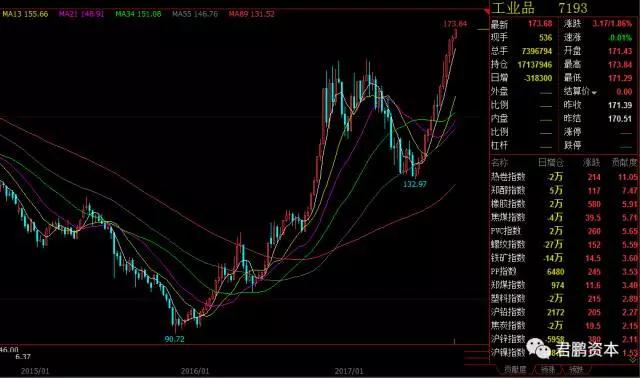Expand the list using the bottom-right down chevron
Screen dimensions: 640x378
pyautogui.click(x=634, y=360)
